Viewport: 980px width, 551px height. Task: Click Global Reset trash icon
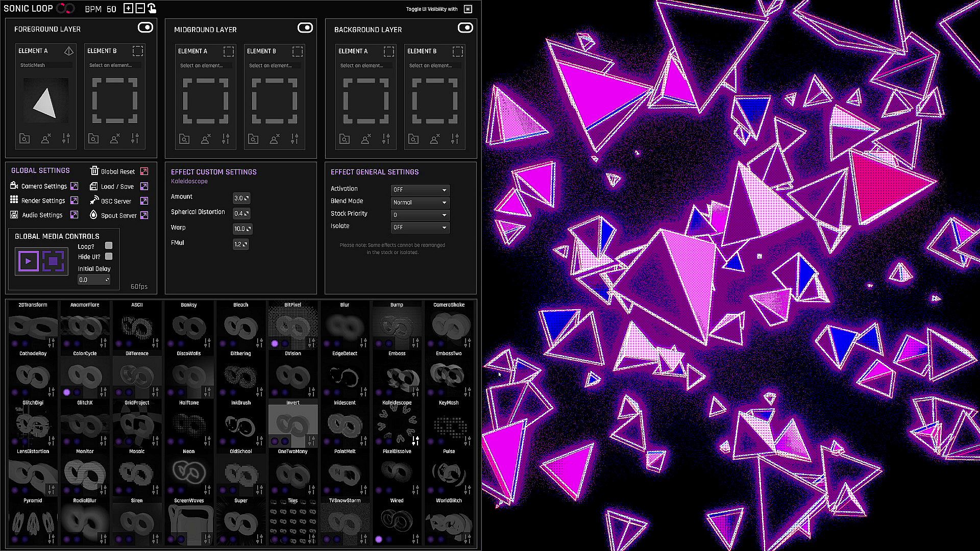pos(94,171)
